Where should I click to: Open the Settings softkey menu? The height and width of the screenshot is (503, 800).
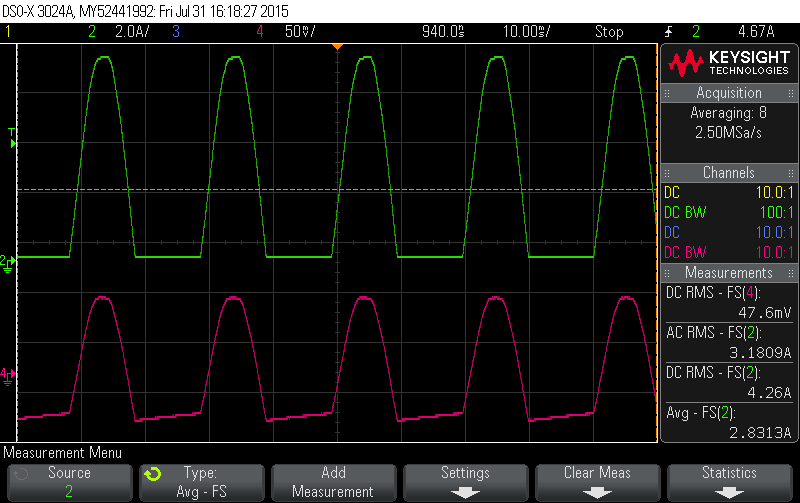[465, 482]
